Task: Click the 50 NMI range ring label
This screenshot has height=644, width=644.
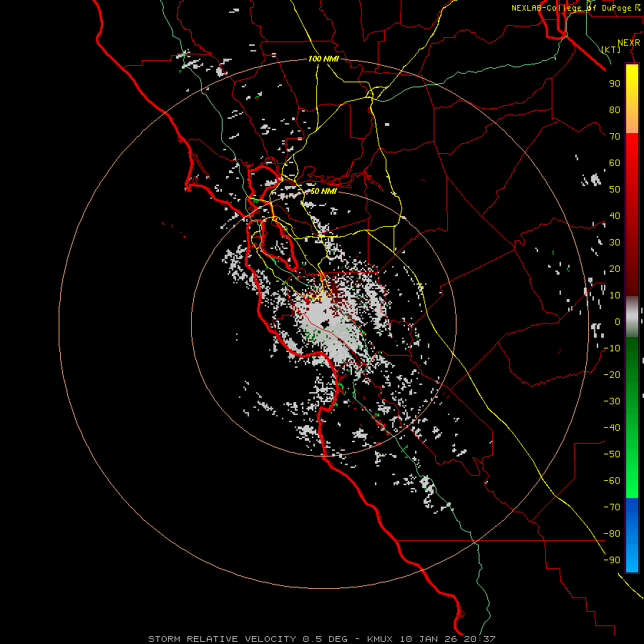Action: (x=323, y=191)
